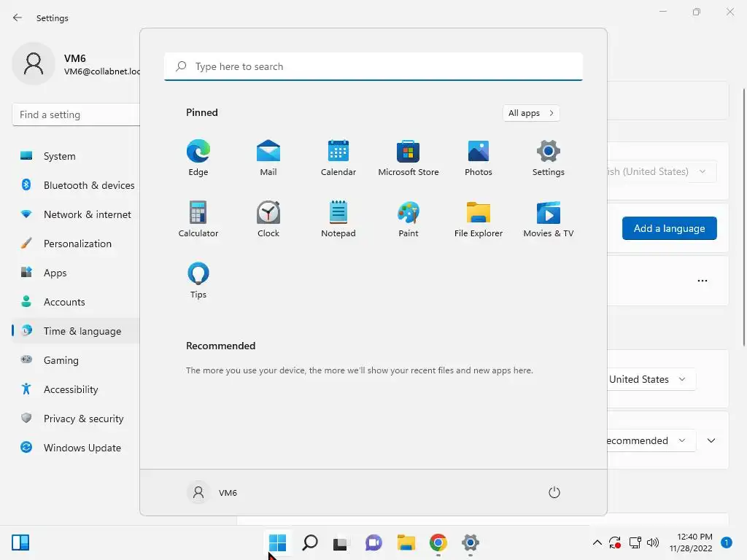Click Settings window vertical scrollbar
747x560 pixels.
(743, 217)
